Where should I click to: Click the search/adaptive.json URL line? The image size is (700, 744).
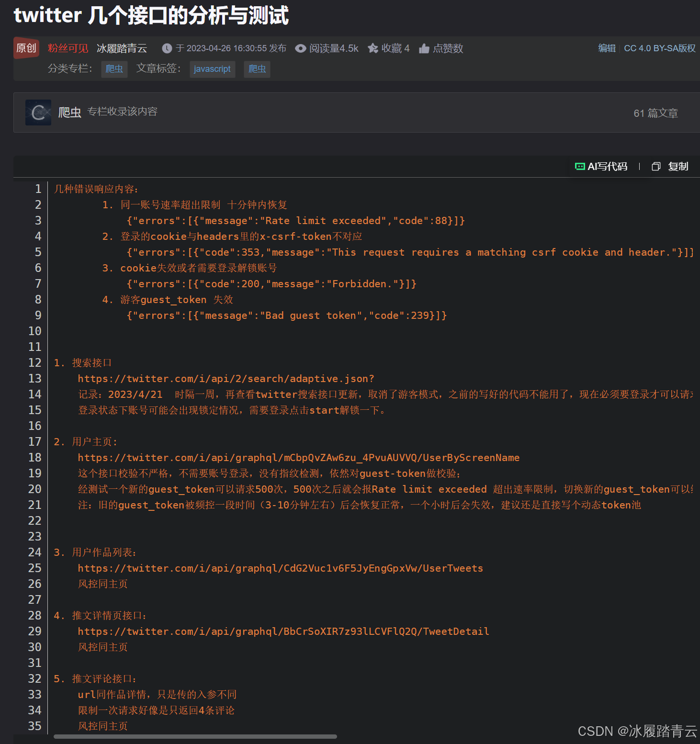click(x=226, y=379)
